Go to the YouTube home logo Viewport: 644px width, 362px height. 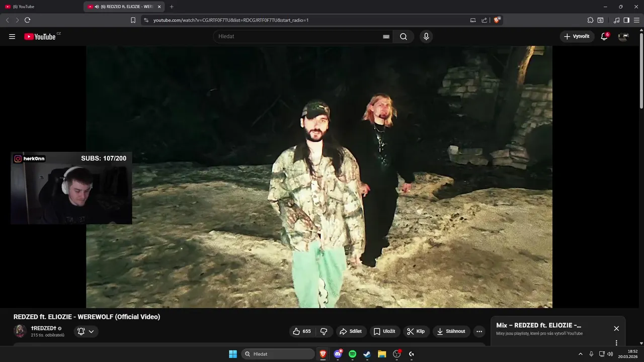(40, 37)
